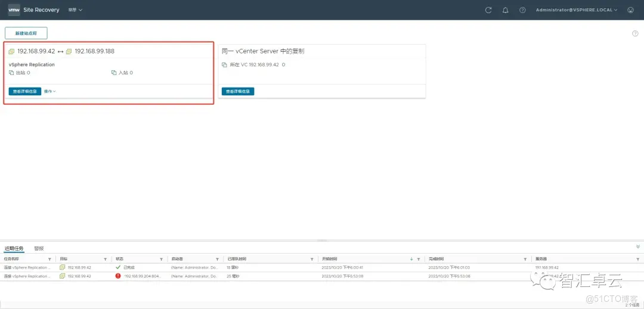
Task: Click the 新建站点对 button
Action: tap(26, 33)
